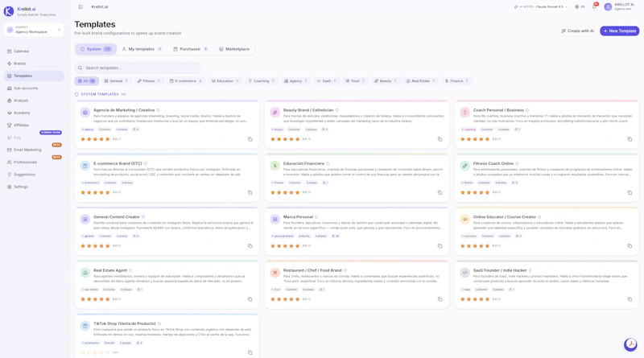644x358 pixels.
Task: Filter templates by SaaS category
Action: pos(327,81)
